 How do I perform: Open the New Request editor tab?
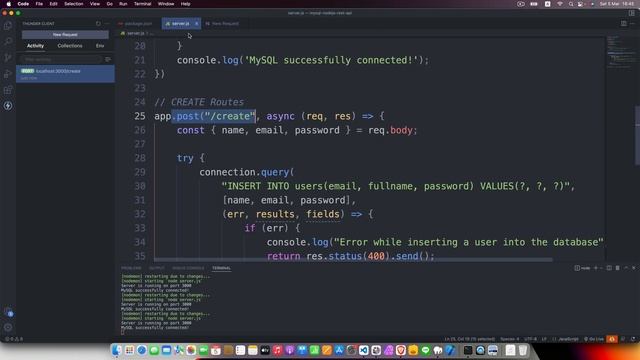click(x=222, y=24)
